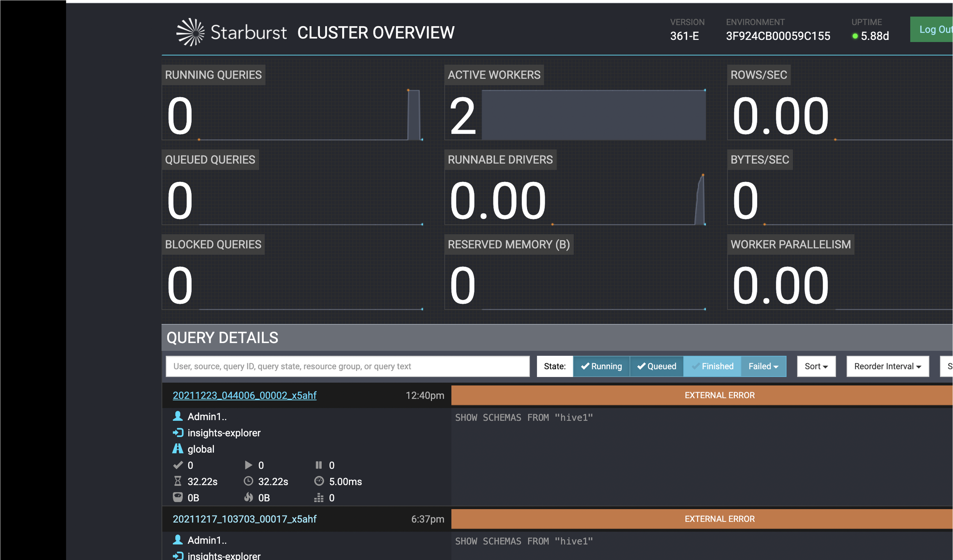Click the Log Out button
Screen dimensions: 953x560
click(x=932, y=29)
